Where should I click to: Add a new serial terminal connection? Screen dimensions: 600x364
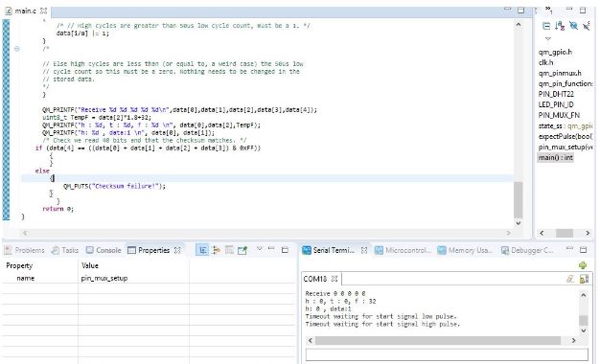coord(583,265)
